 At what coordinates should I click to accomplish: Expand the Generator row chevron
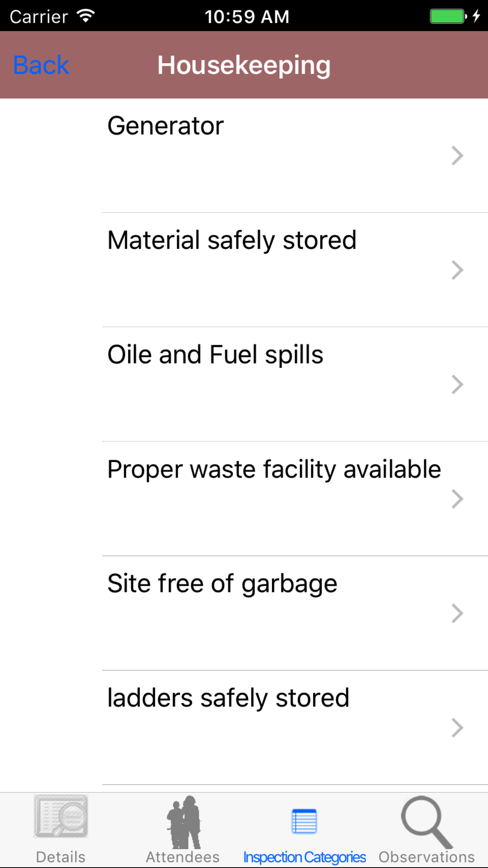pos(457,156)
